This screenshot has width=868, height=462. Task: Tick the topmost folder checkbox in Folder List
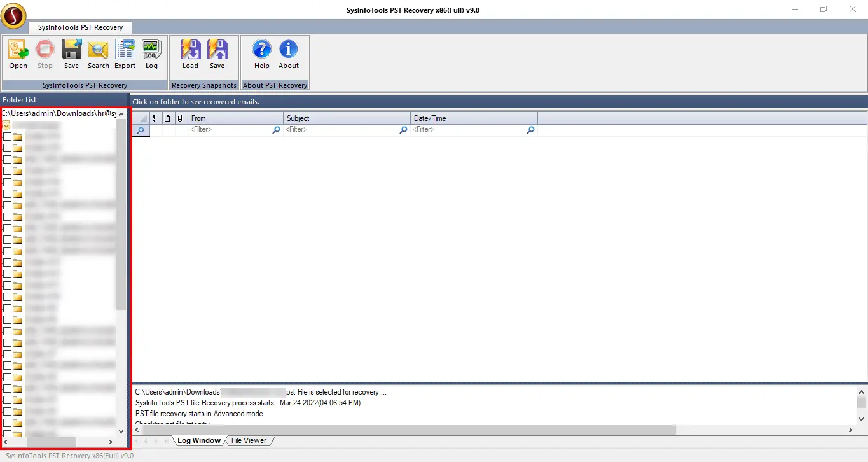[x=7, y=137]
